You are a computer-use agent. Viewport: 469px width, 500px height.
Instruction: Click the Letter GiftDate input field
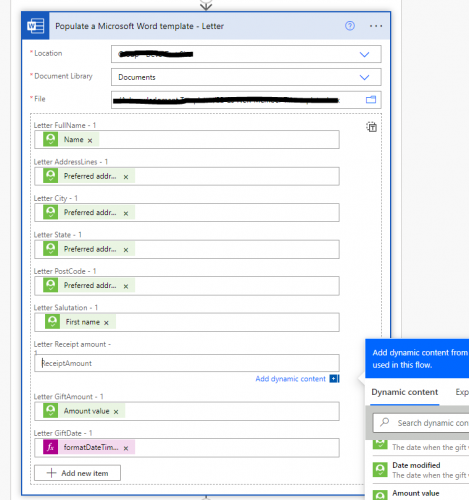pos(187,447)
